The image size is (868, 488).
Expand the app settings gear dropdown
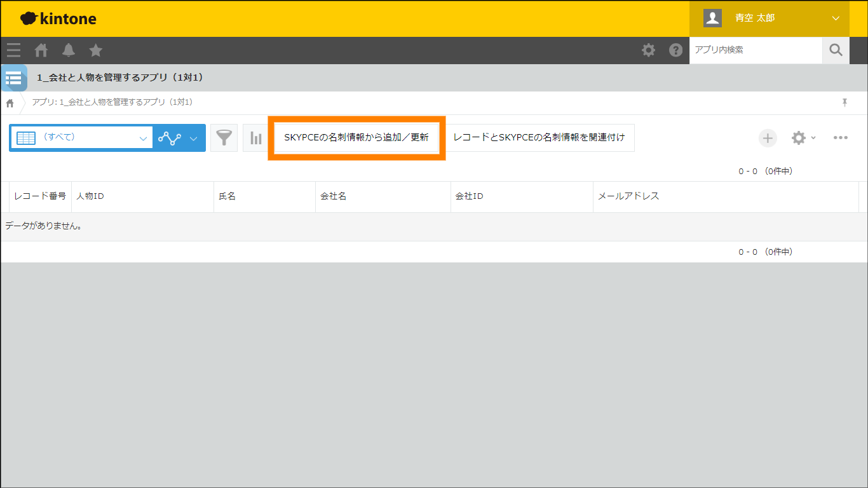tap(803, 138)
